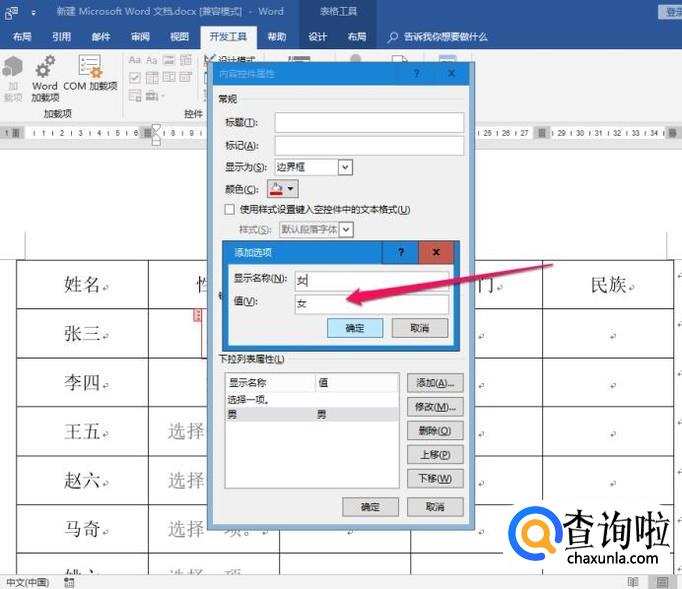Screen dimensions: 682x589
Task: Insert rich text content control (first Aa)
Action: (135, 60)
